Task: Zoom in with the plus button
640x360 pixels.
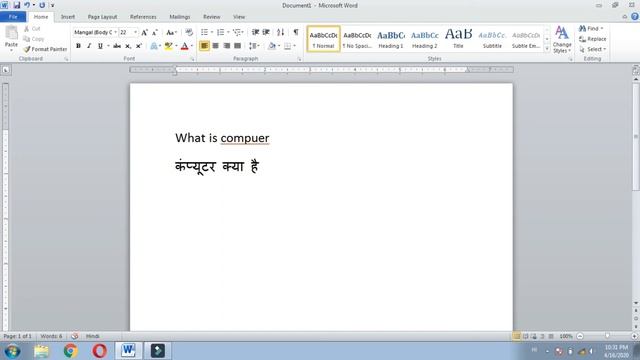Action: [634, 336]
